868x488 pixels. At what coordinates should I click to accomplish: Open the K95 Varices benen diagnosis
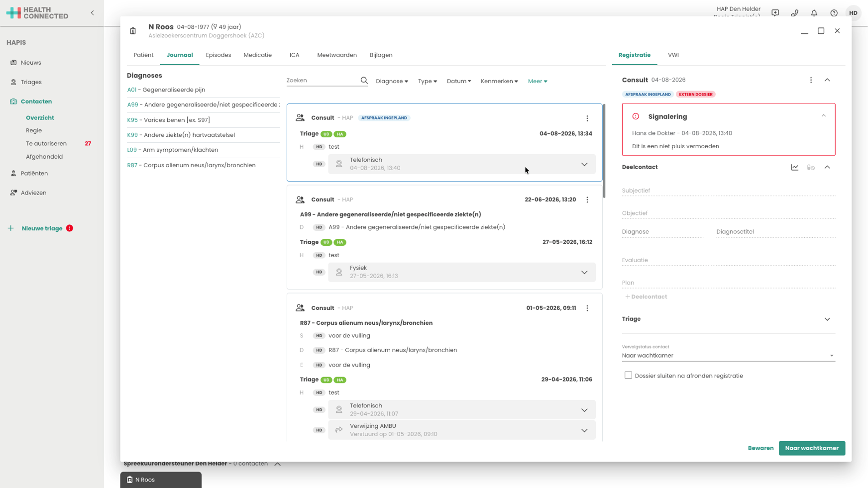(169, 120)
